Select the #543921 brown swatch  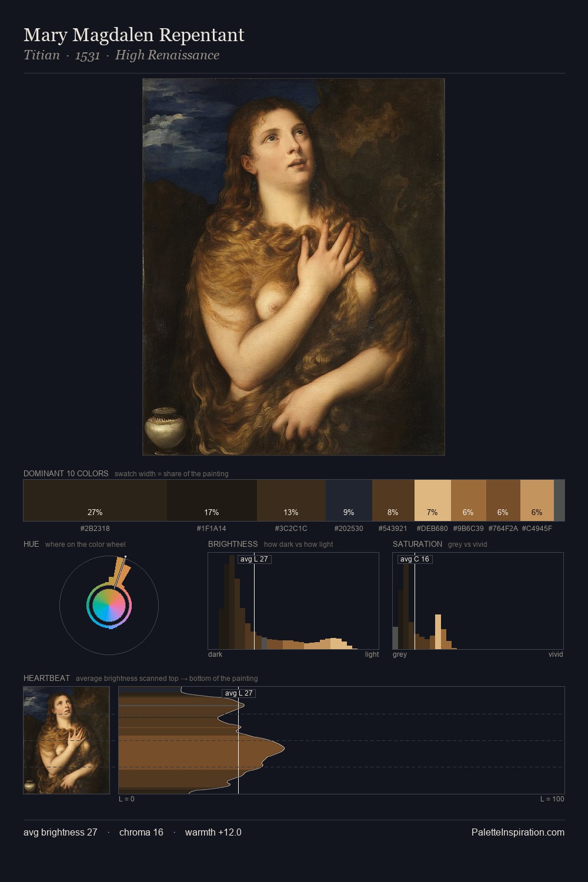[x=393, y=500]
